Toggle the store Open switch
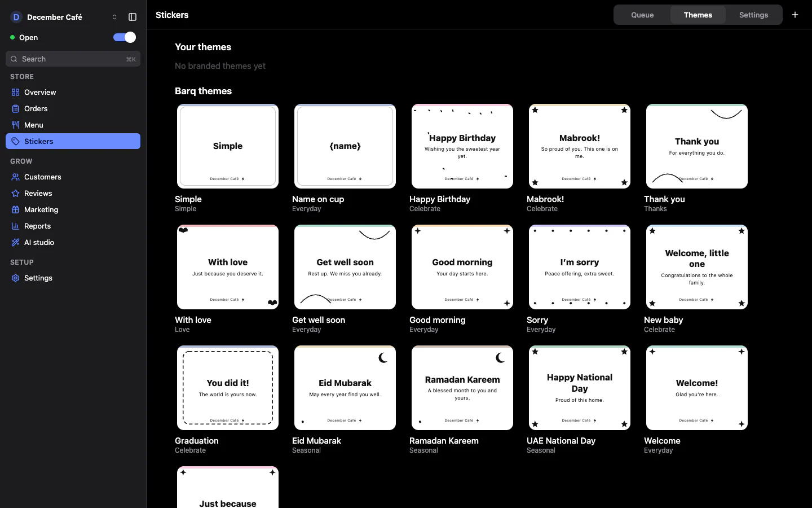Viewport: 812px width, 508px height. (125, 37)
